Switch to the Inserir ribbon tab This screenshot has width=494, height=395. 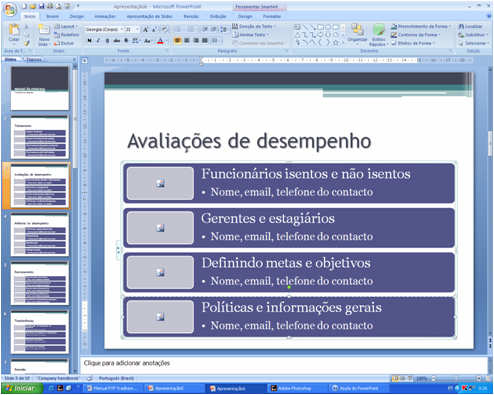(52, 16)
